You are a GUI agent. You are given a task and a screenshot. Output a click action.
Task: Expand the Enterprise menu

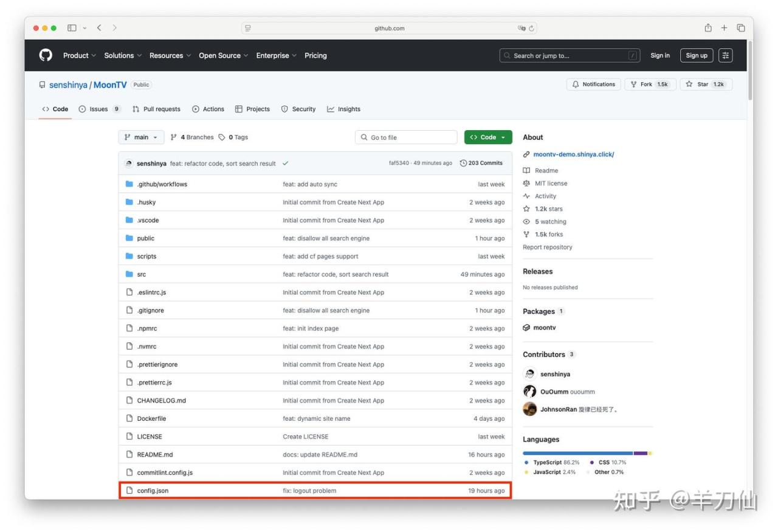[x=277, y=55]
